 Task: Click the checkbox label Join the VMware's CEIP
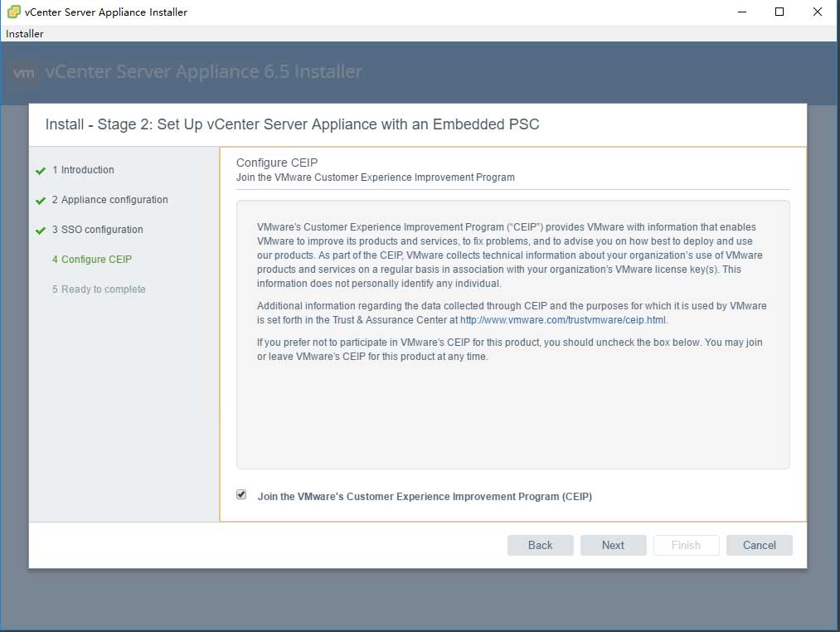click(425, 496)
